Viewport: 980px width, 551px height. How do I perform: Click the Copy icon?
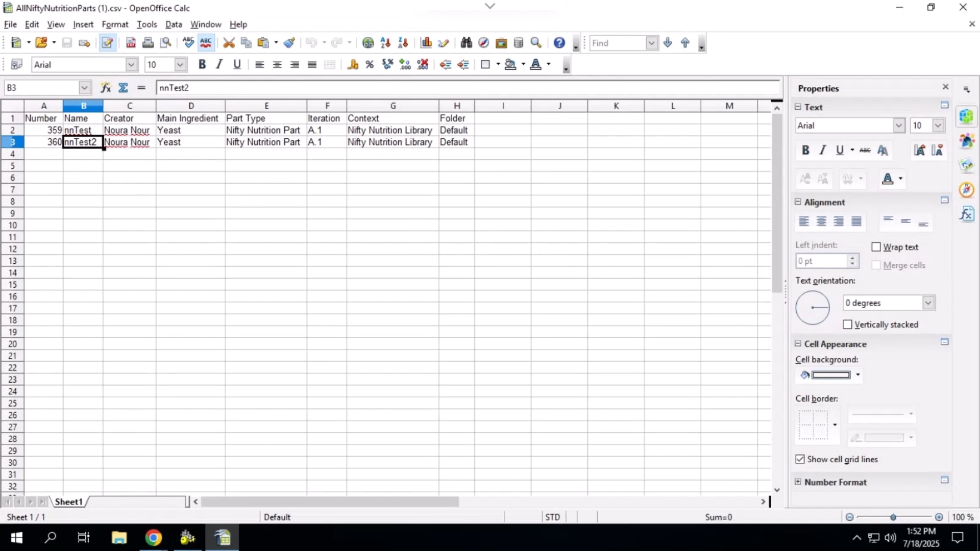pyautogui.click(x=246, y=43)
